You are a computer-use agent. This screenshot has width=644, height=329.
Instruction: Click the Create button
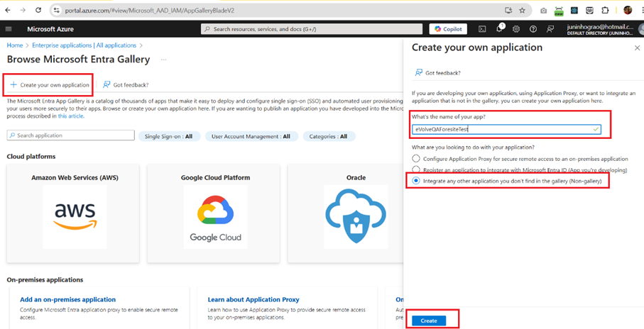coord(429,320)
